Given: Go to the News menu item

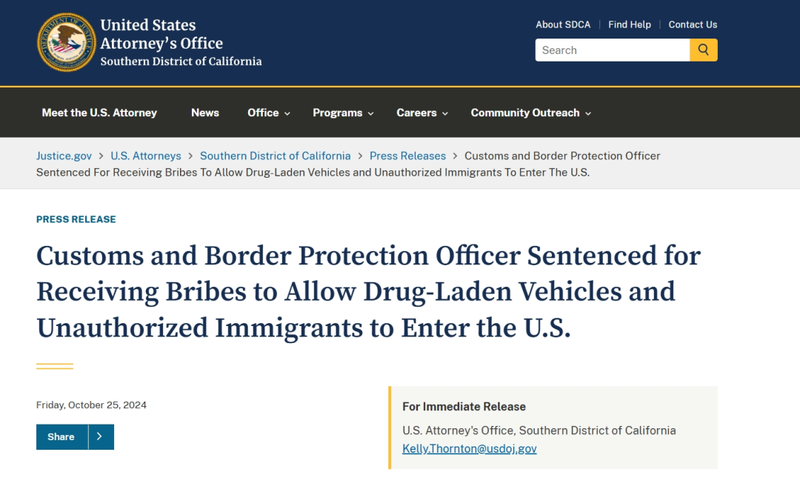Looking at the screenshot, I should tap(205, 113).
